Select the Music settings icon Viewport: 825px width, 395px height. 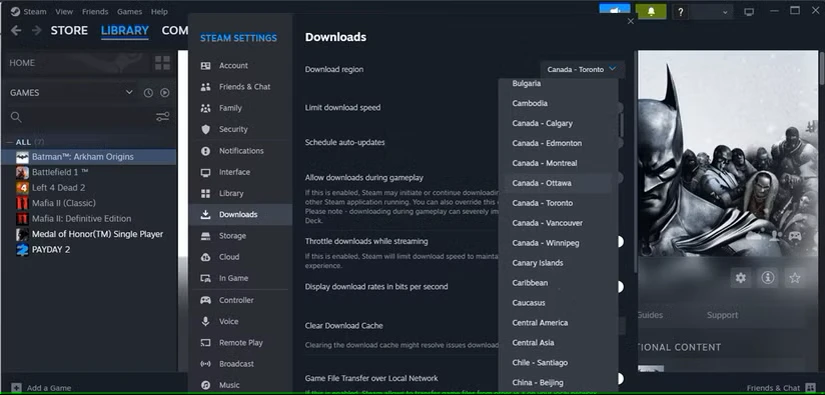pos(206,385)
